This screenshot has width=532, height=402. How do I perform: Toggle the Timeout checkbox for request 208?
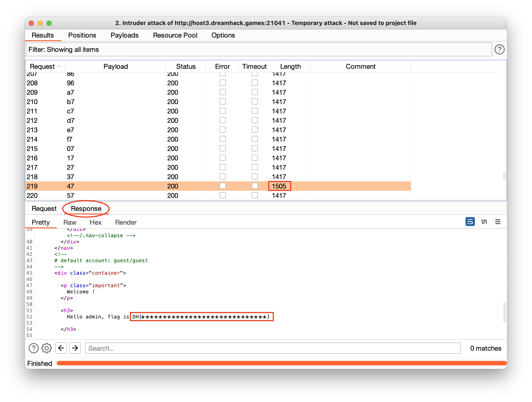pos(255,83)
